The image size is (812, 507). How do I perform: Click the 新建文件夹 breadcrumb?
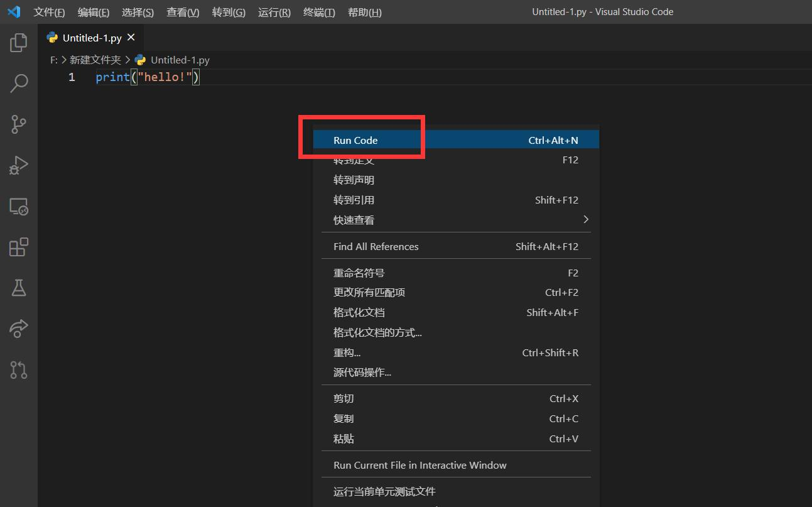(x=95, y=60)
